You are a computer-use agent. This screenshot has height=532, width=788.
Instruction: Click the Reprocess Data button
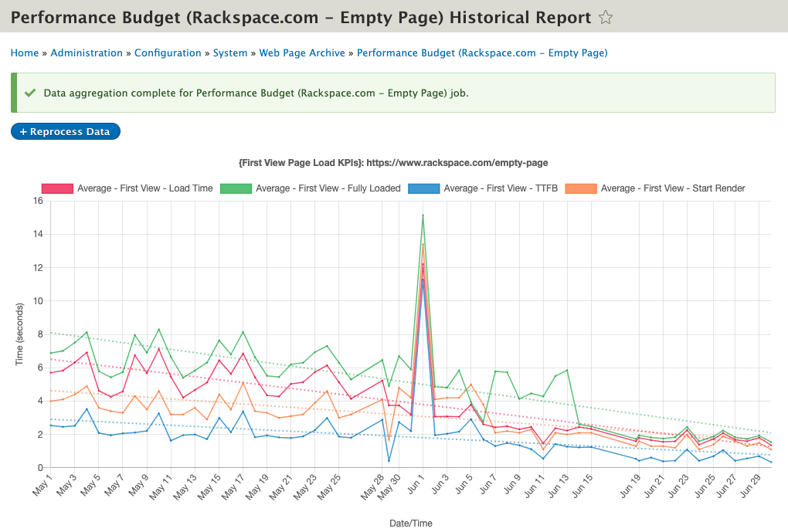click(x=66, y=131)
